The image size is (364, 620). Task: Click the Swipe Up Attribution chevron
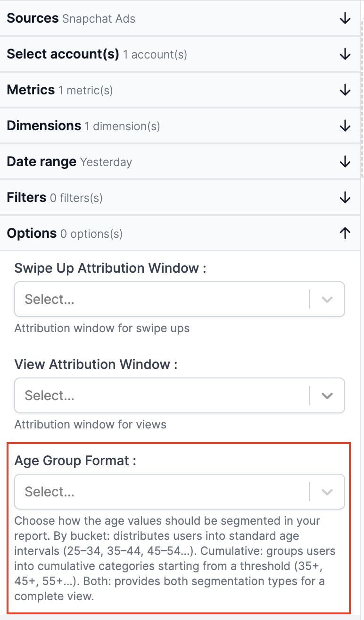point(327,300)
